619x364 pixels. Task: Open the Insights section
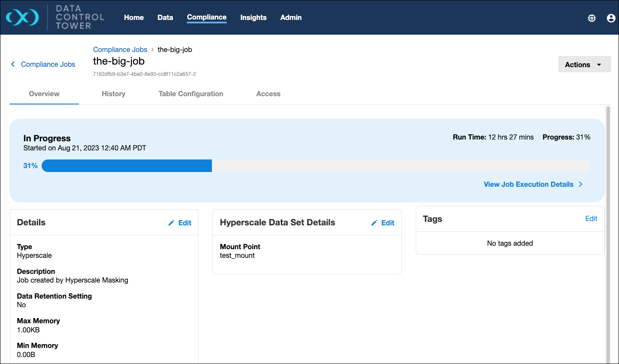coord(253,17)
